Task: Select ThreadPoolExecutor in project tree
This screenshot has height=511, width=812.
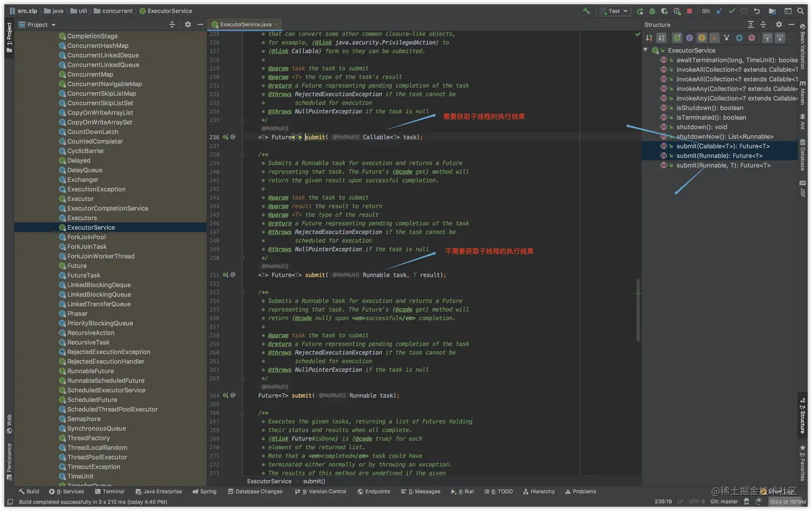Action: point(97,457)
